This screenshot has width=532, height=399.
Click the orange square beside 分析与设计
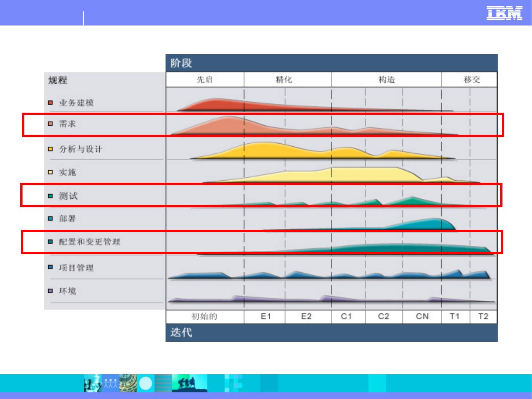[51, 149]
